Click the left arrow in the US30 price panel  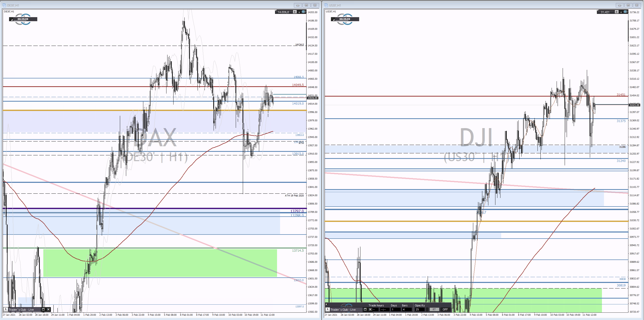point(621,12)
